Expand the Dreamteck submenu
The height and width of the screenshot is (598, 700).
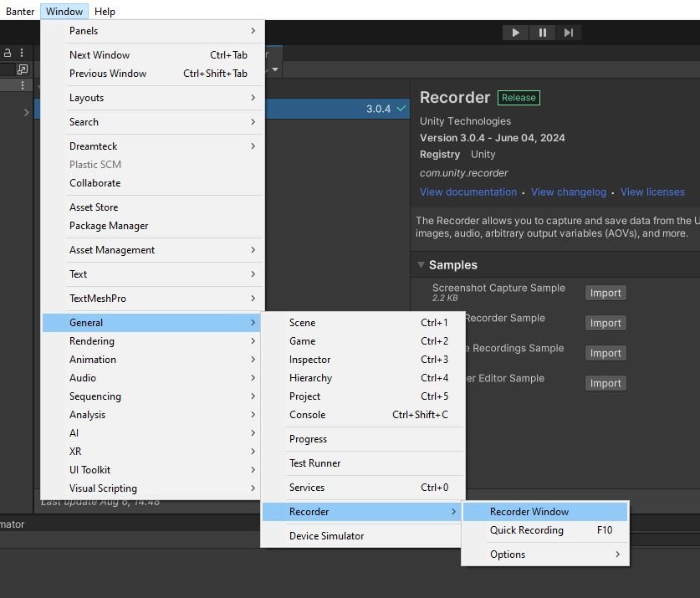153,146
